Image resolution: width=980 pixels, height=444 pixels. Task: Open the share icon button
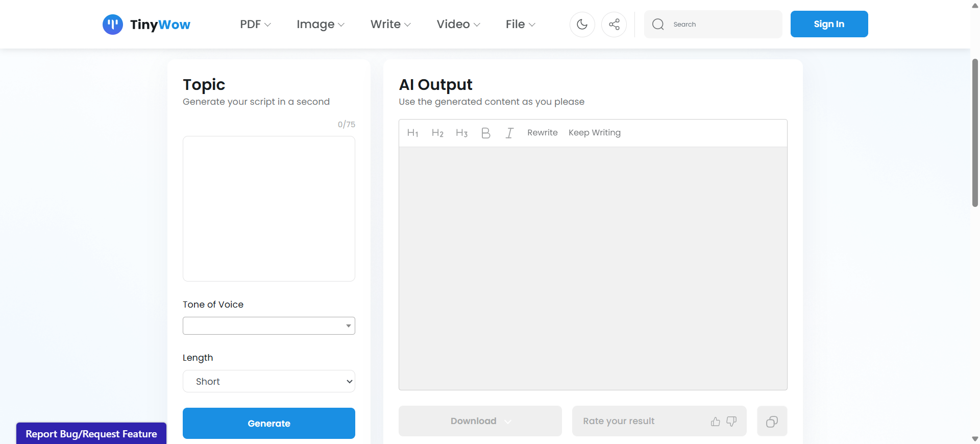point(614,24)
